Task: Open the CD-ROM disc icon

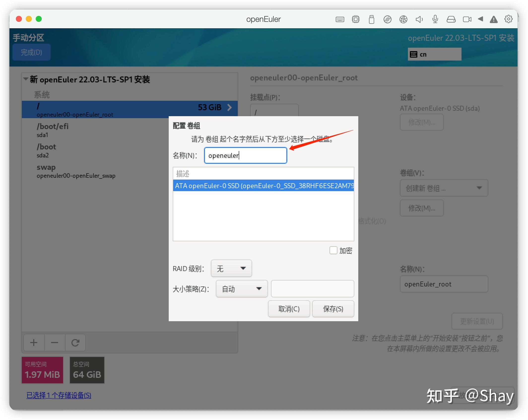Action: [x=388, y=19]
